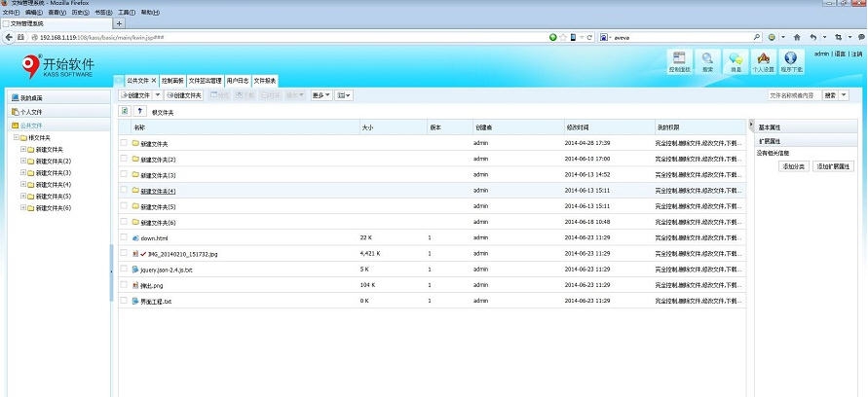Click the smiley face icon in browser toolbar
This screenshot has width=868, height=397.
tap(773, 37)
